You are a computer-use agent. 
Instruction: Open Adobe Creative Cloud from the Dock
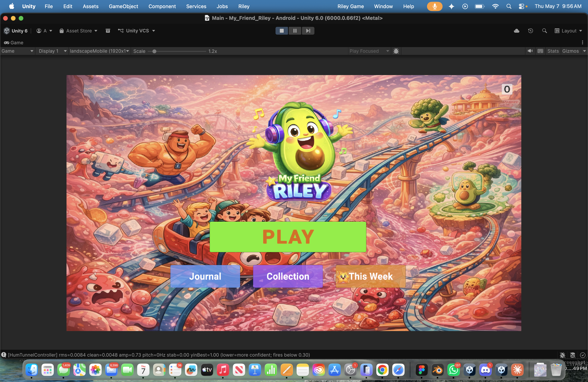[x=318, y=370]
